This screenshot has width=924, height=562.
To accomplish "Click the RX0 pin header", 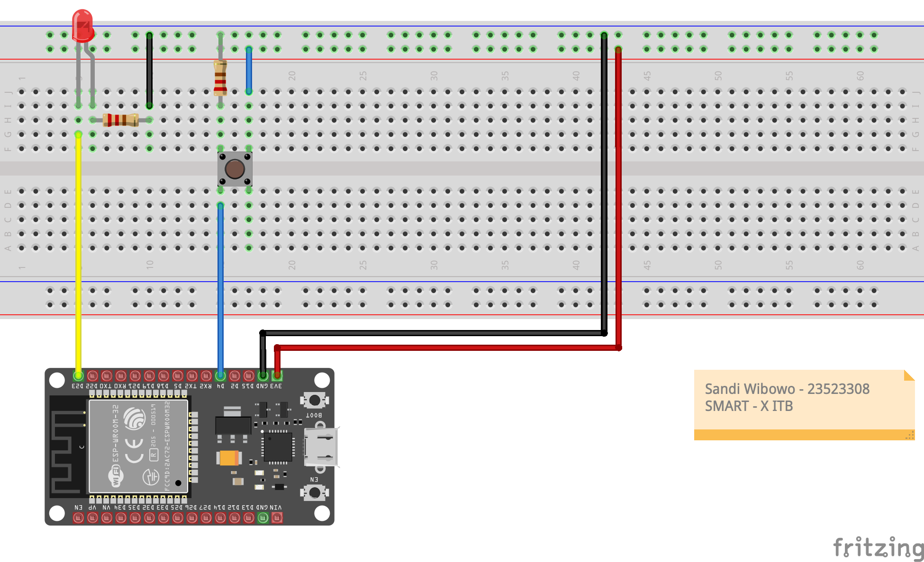I will coord(121,376).
